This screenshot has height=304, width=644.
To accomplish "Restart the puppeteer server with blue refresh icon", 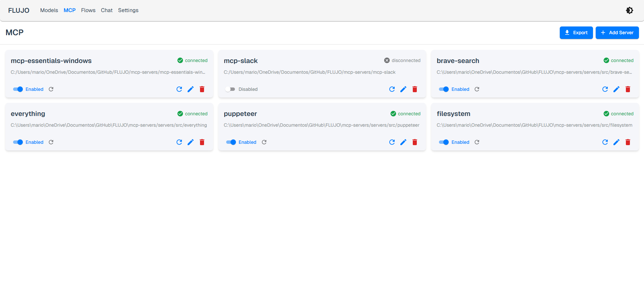I will pyautogui.click(x=392, y=142).
